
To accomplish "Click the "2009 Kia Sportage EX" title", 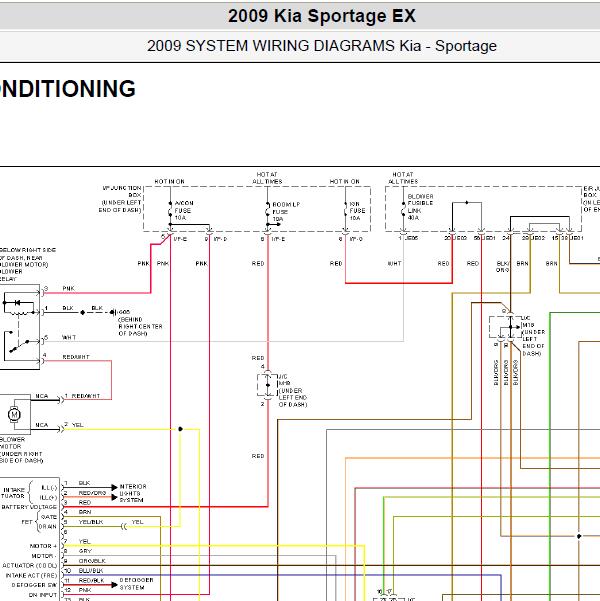I will click(x=322, y=16).
